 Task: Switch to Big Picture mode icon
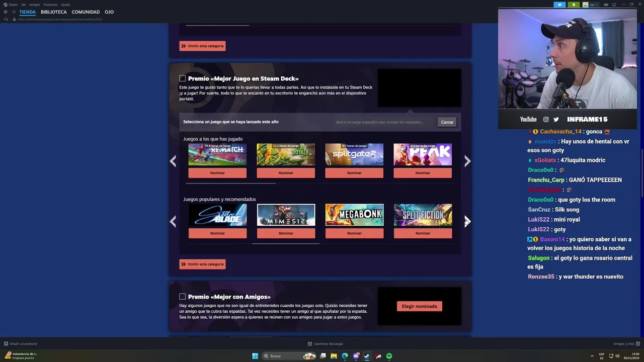point(614,5)
